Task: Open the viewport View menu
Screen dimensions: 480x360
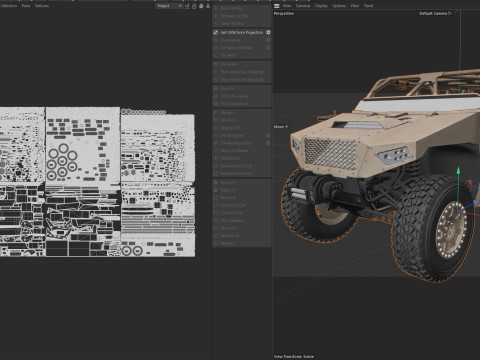Action: pos(287,6)
